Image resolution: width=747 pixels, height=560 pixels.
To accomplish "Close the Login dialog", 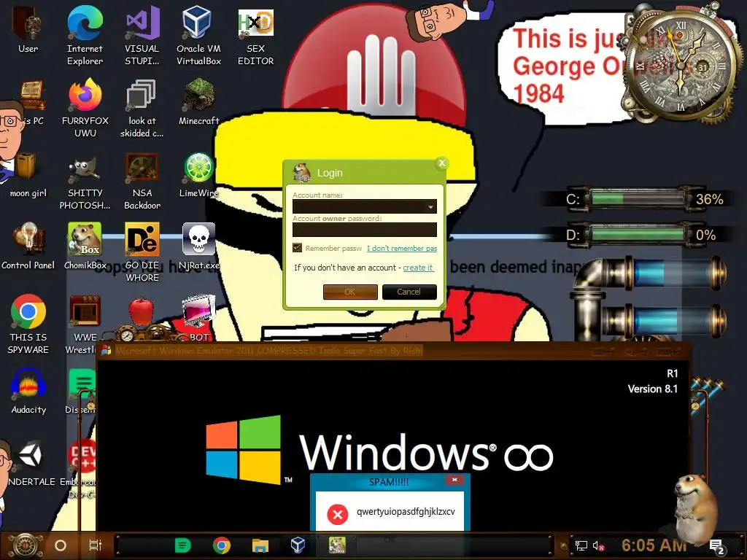I will [x=441, y=163].
